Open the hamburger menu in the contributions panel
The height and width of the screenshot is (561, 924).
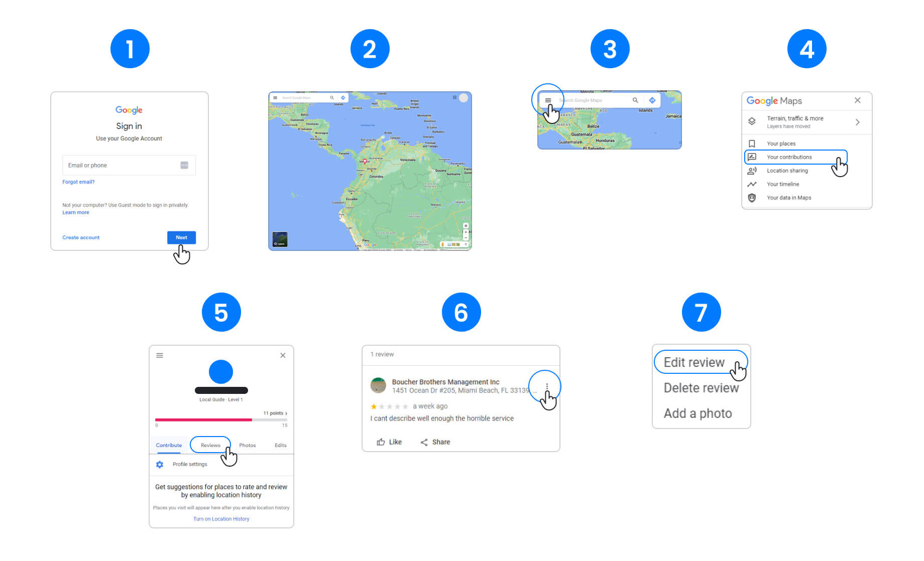[x=160, y=355]
